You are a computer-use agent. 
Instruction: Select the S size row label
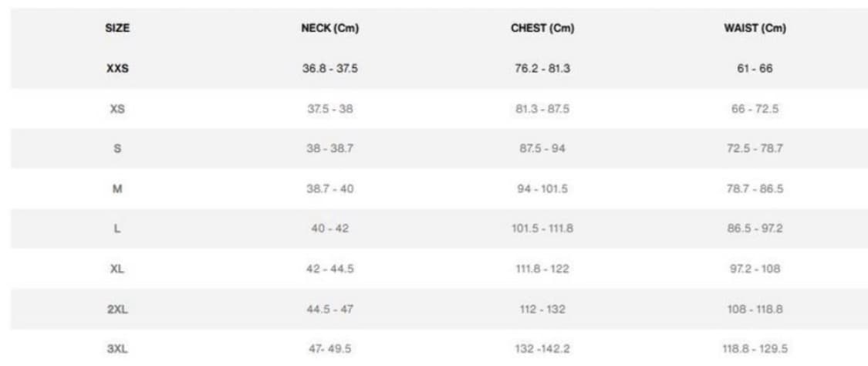coord(117,149)
